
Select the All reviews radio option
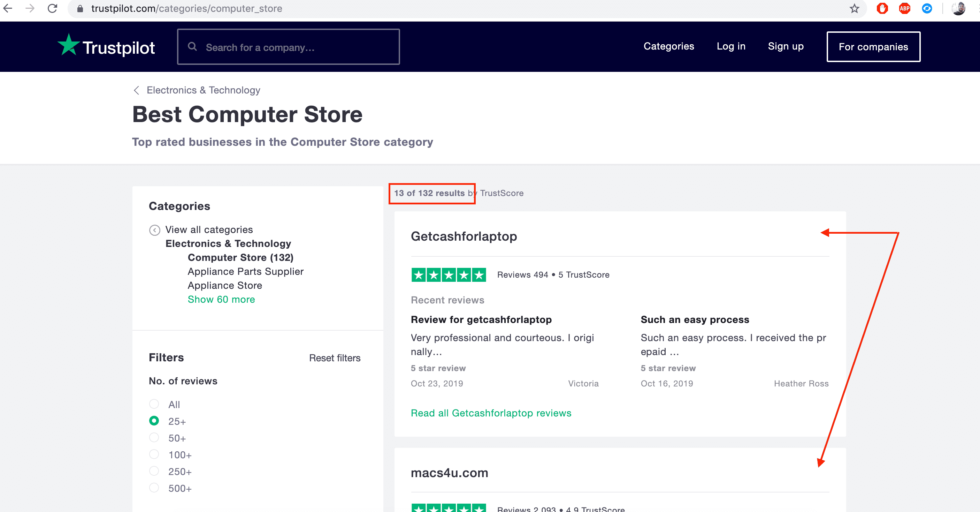154,404
